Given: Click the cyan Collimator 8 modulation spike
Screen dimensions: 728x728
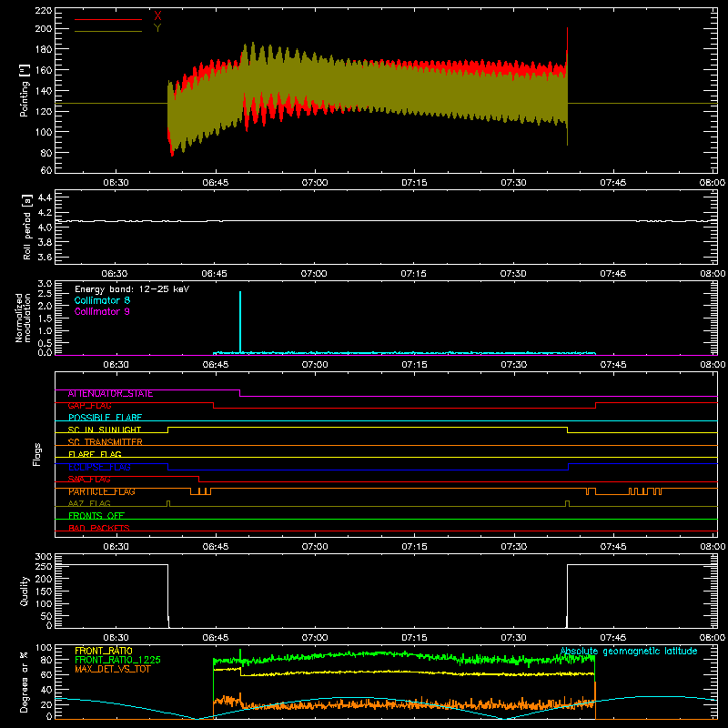Looking at the screenshot, I should click(x=240, y=320).
